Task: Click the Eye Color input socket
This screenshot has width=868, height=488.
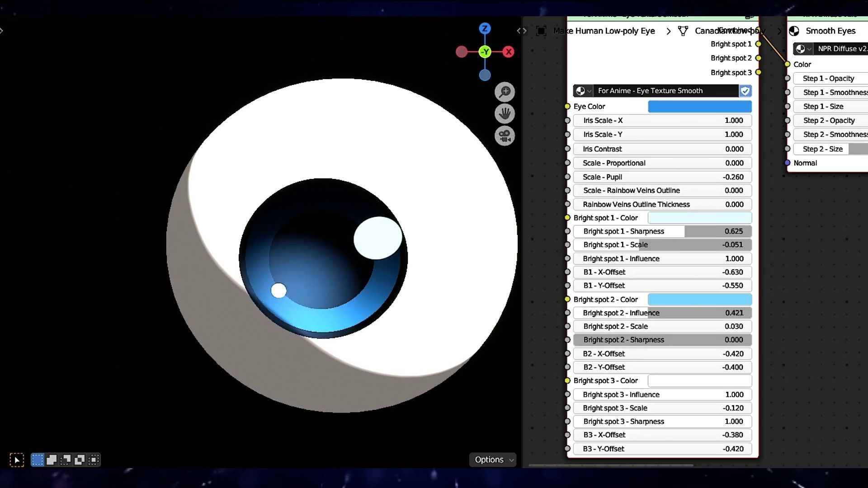Action: point(567,107)
